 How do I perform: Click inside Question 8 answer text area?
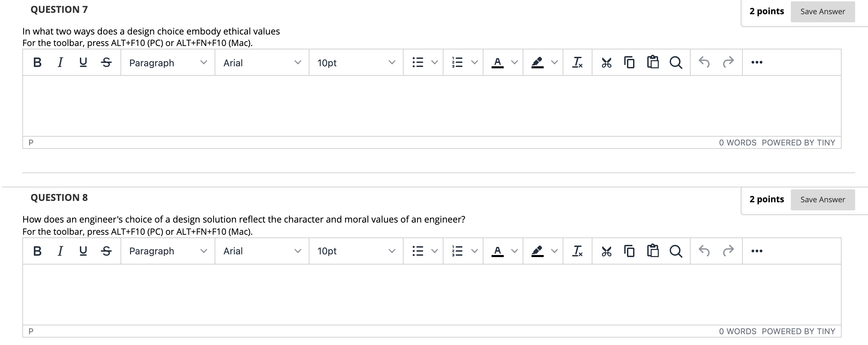[x=432, y=295]
